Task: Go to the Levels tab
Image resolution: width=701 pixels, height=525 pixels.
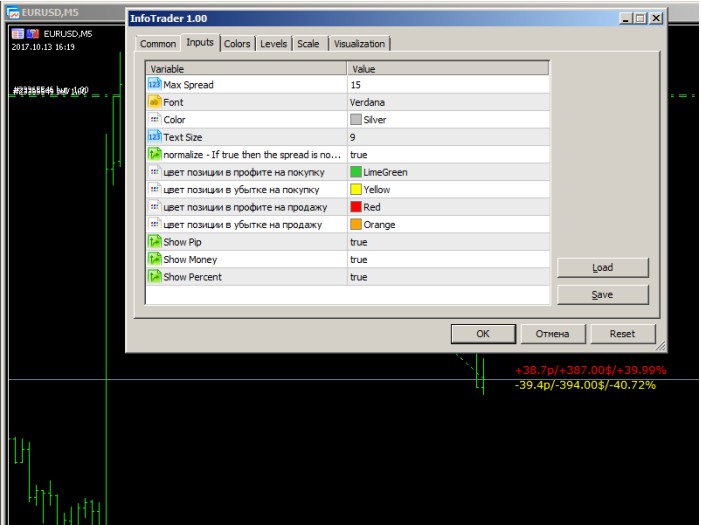Action: click(274, 44)
